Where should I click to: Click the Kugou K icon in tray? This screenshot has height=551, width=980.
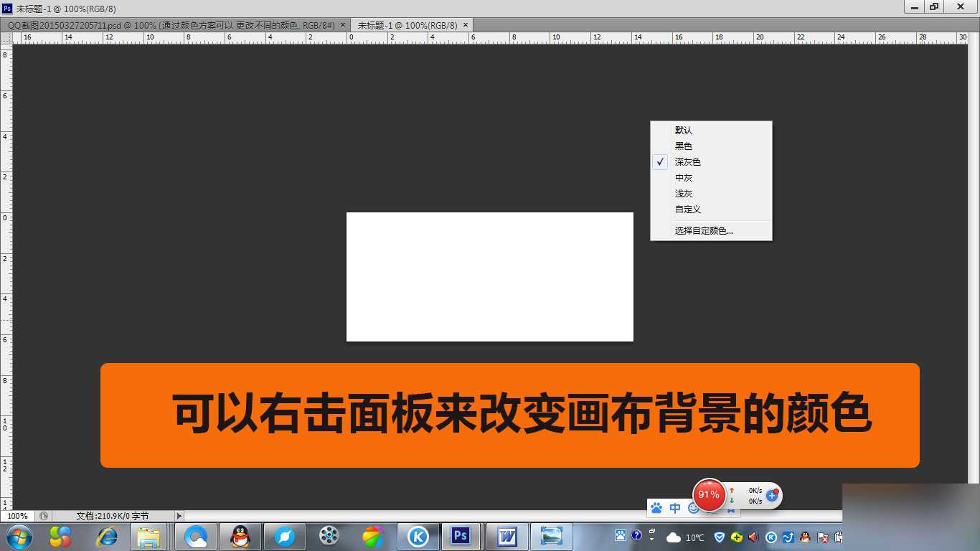(x=771, y=537)
